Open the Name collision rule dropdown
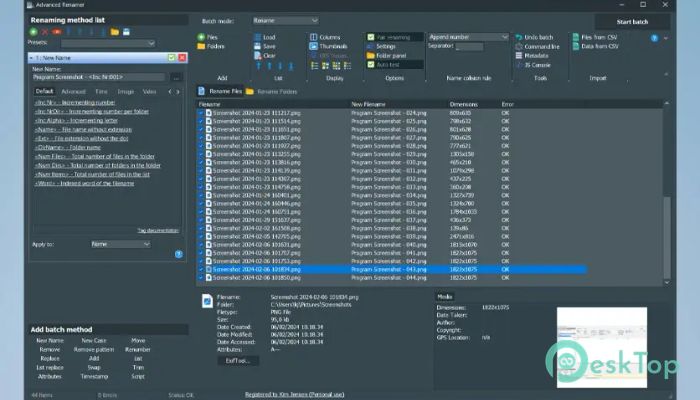The height and width of the screenshot is (400, 700). [x=468, y=37]
